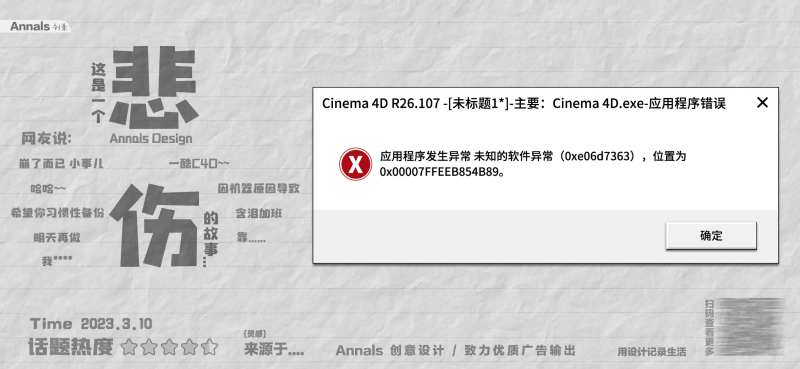
Task: Click the large 悲 character graphic
Action: (x=155, y=87)
